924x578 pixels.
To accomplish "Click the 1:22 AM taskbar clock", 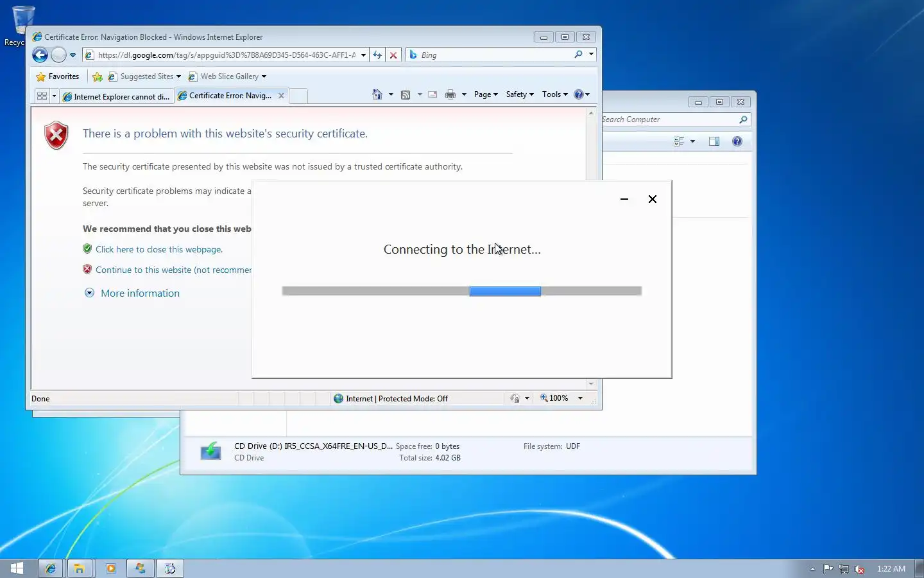I will (891, 569).
